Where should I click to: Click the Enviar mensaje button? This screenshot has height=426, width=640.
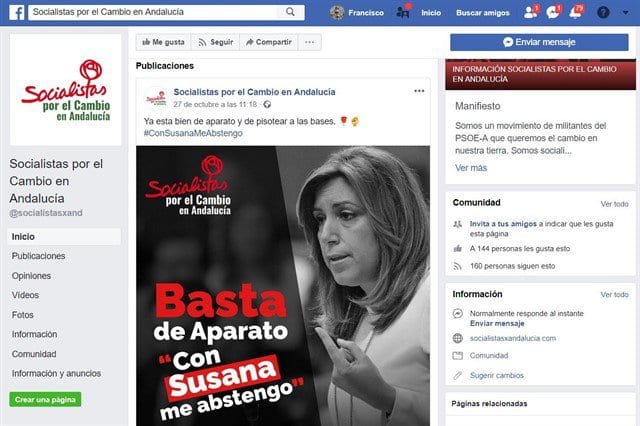click(x=539, y=42)
